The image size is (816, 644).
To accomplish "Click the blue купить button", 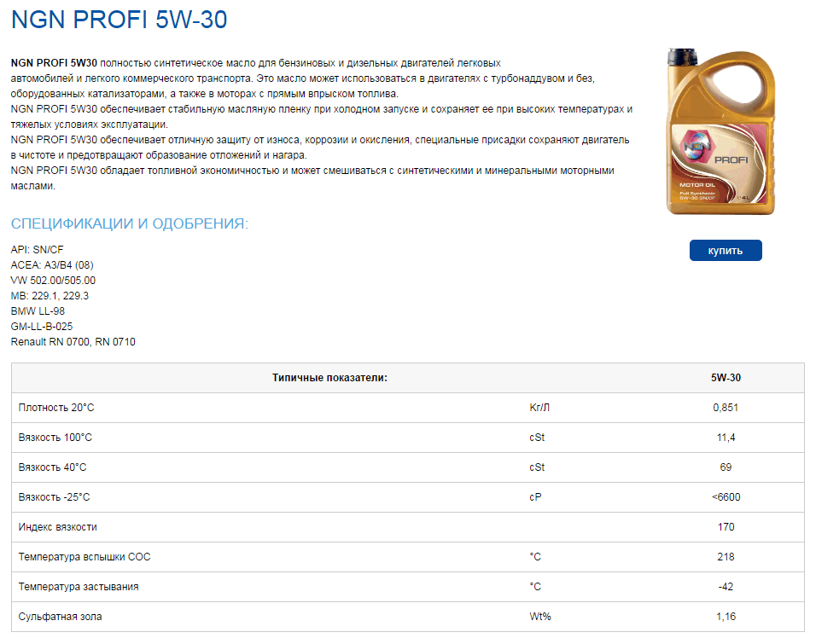I will click(726, 250).
